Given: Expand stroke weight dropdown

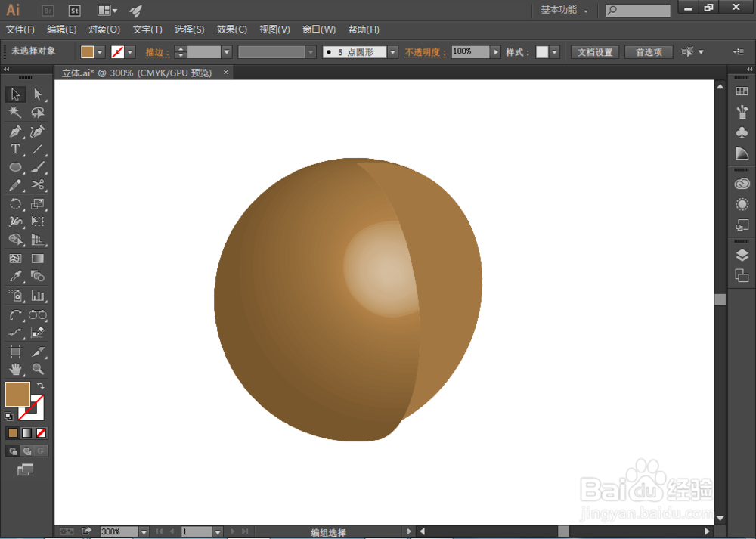Looking at the screenshot, I should (x=227, y=52).
